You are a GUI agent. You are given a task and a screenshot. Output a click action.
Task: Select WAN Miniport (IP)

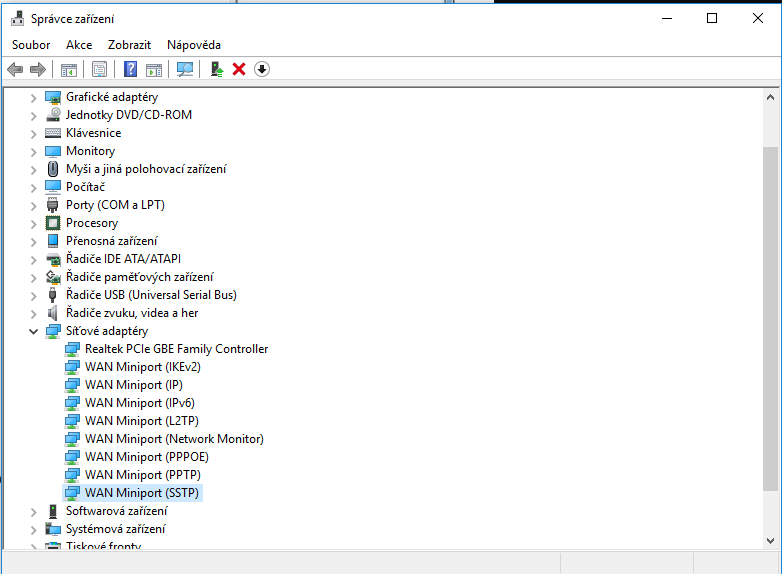134,385
